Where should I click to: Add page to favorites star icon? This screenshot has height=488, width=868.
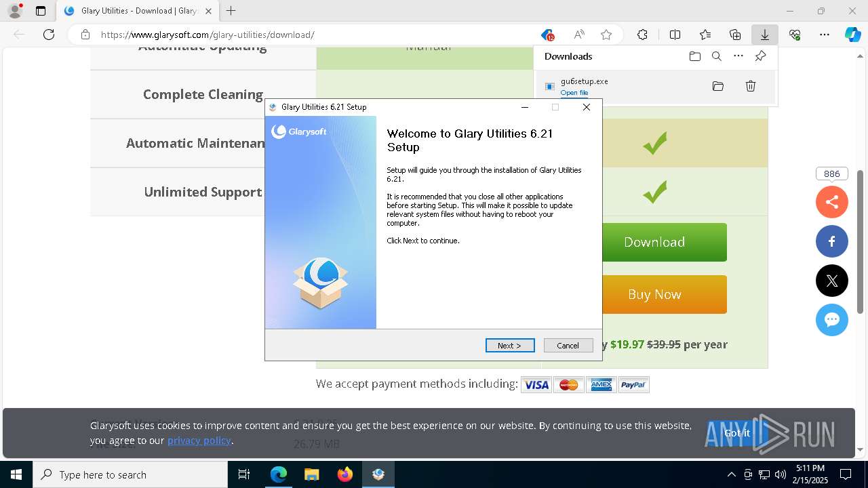click(x=606, y=35)
